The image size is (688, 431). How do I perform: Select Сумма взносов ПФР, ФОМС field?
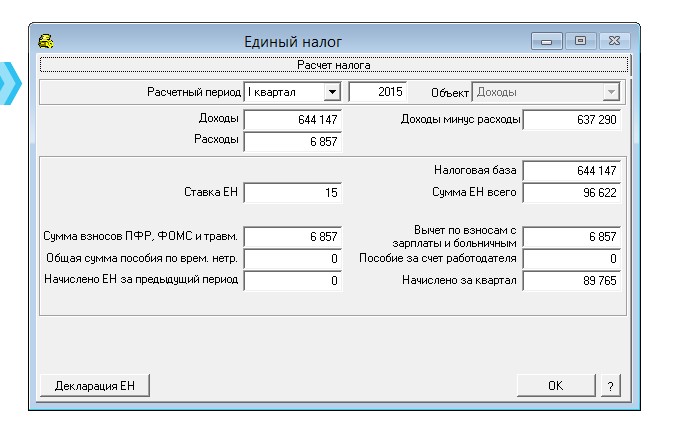tap(292, 236)
